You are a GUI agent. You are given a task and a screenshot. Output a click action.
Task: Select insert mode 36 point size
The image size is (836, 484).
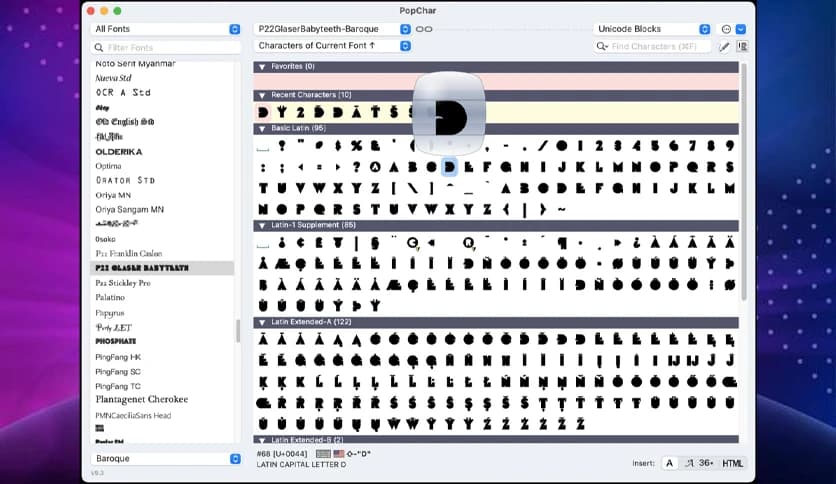[x=706, y=463]
